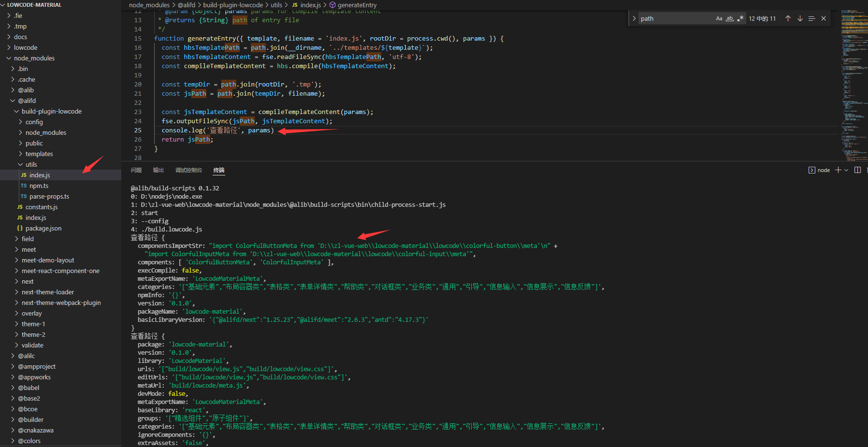
Task: Enable Match Whole Word in search
Action: tap(729, 18)
